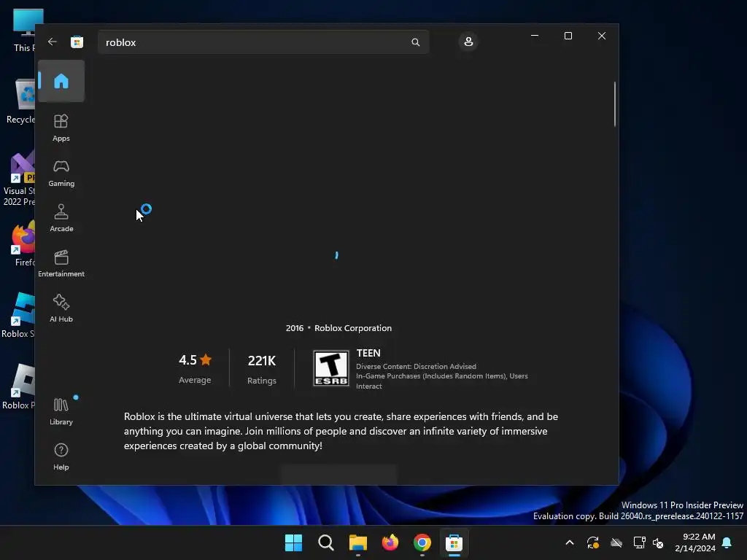The width and height of the screenshot is (747, 560).
Task: Click the Windows Update tray icon
Action: click(593, 542)
